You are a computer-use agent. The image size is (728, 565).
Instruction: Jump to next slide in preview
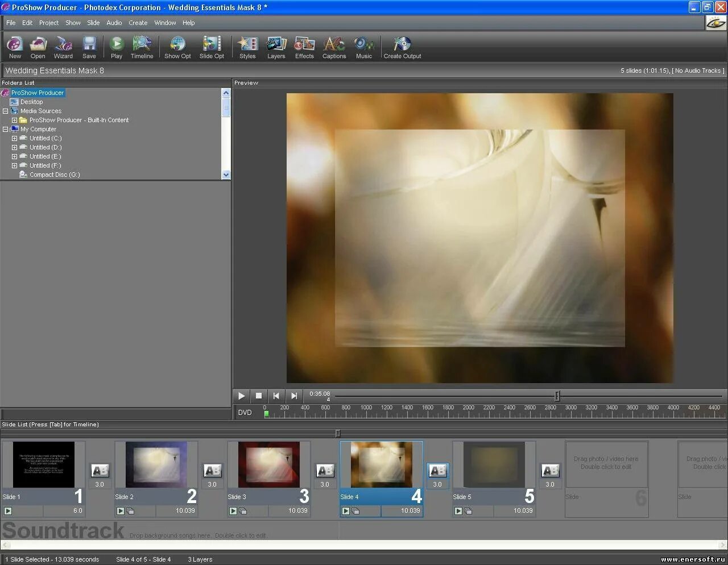(294, 396)
